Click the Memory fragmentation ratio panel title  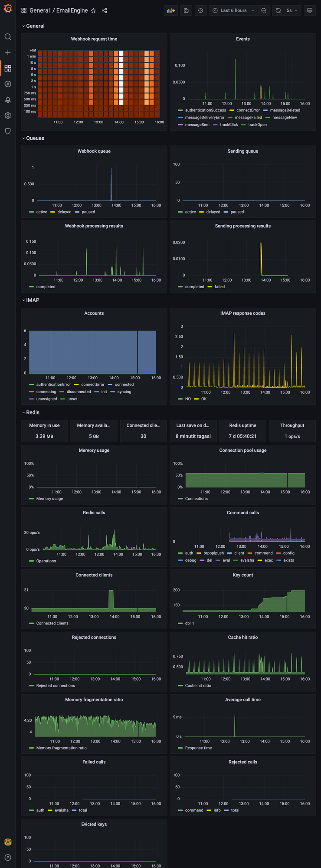(x=94, y=700)
